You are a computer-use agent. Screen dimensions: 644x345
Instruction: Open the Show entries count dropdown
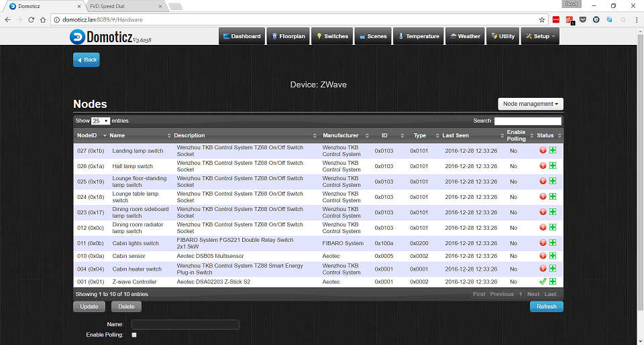point(101,121)
